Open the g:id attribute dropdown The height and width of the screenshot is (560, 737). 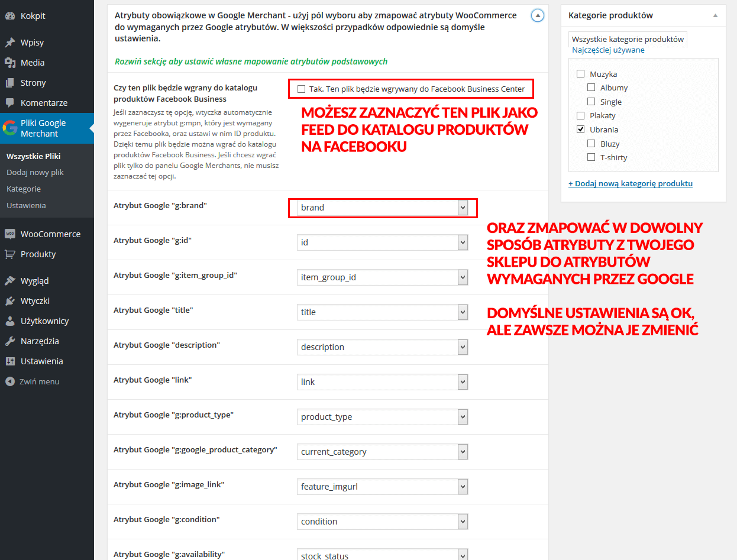383,242
